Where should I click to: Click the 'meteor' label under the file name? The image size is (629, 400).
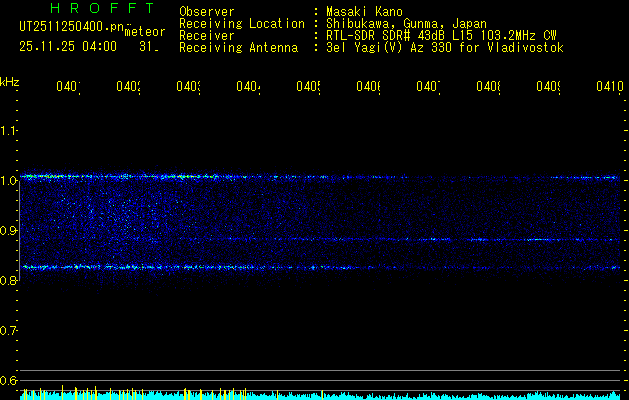145,32
